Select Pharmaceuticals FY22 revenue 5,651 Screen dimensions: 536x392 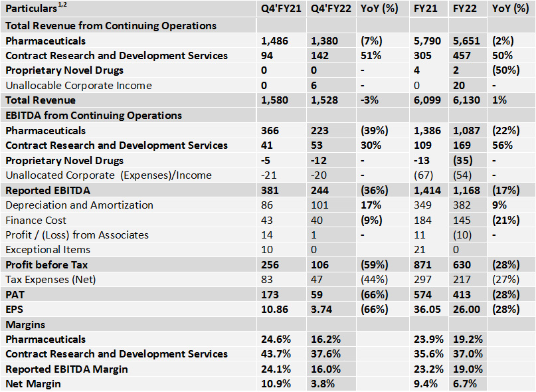(467, 41)
